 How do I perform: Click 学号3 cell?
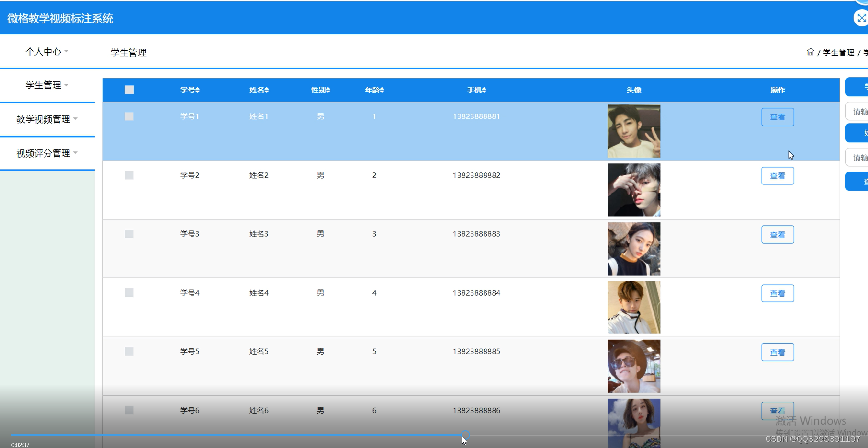click(x=190, y=234)
